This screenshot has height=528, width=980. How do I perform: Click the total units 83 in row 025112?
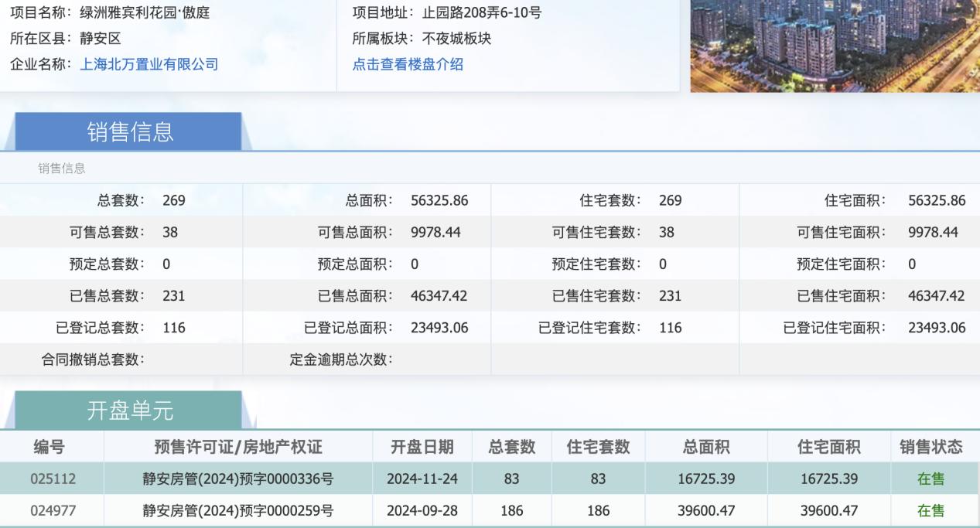point(511,479)
